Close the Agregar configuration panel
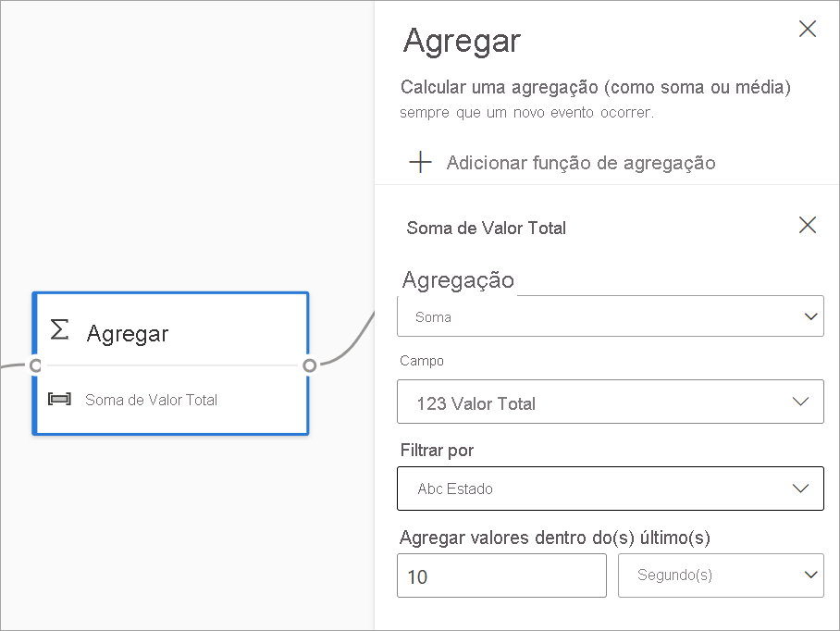This screenshot has width=840, height=631. click(807, 29)
